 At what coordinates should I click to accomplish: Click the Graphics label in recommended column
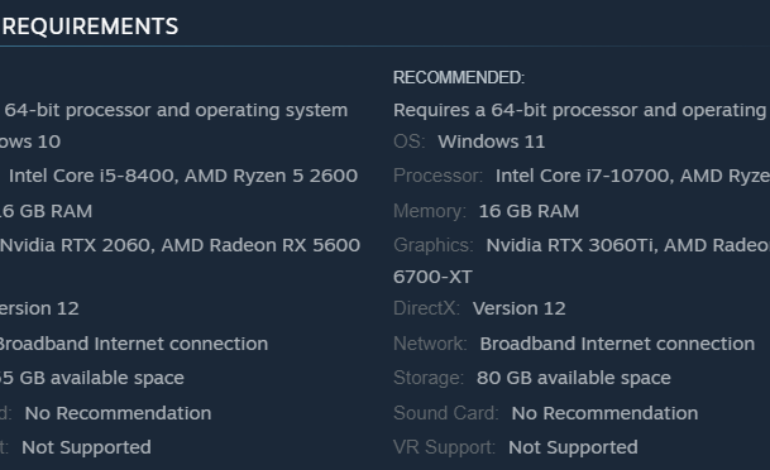click(x=434, y=246)
